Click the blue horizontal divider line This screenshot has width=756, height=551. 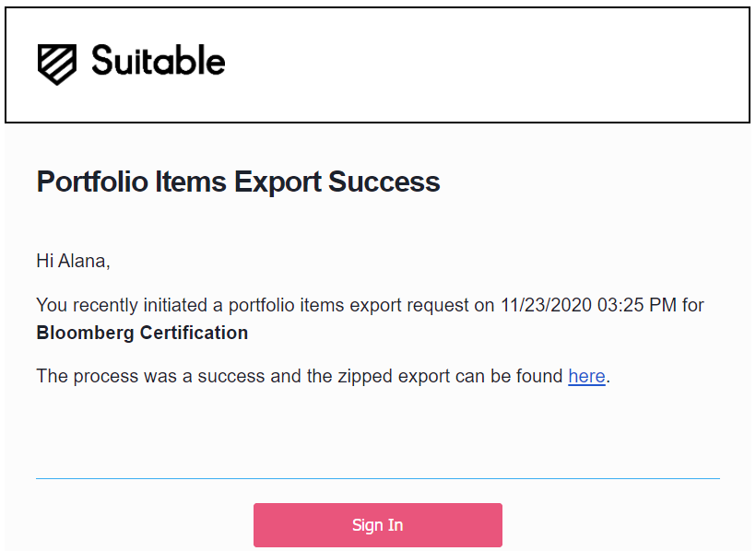pyautogui.click(x=377, y=479)
